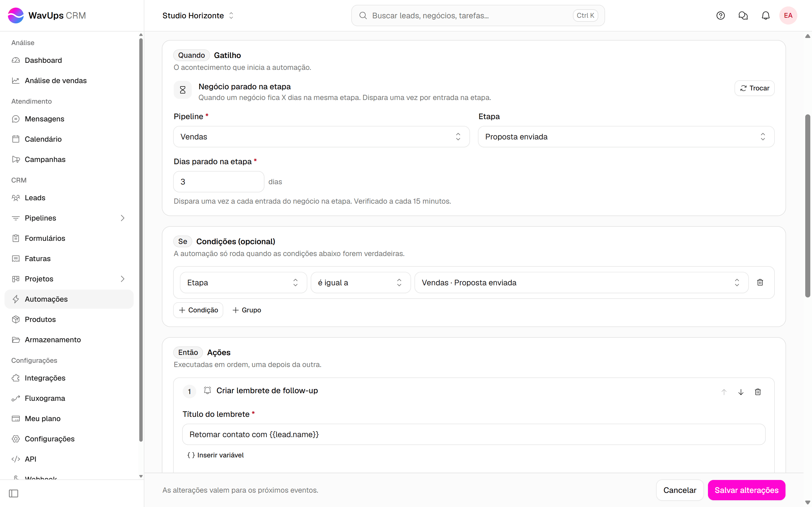Expand the Projetos sidebar submenu
Screen dimensions: 812x507
tap(122, 279)
